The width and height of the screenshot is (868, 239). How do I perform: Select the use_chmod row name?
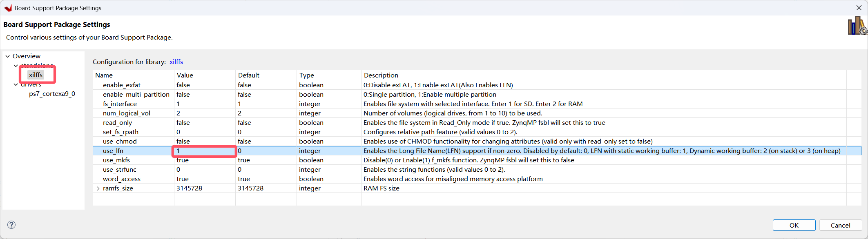pyautogui.click(x=120, y=142)
